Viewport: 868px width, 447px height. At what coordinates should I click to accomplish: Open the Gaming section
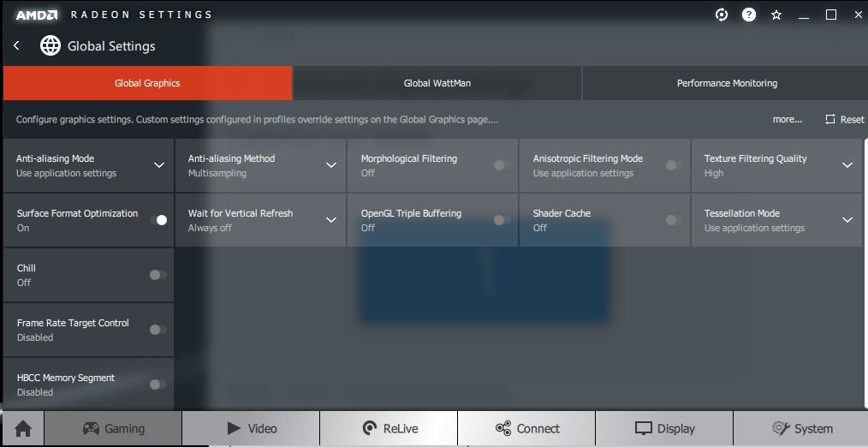(113, 428)
